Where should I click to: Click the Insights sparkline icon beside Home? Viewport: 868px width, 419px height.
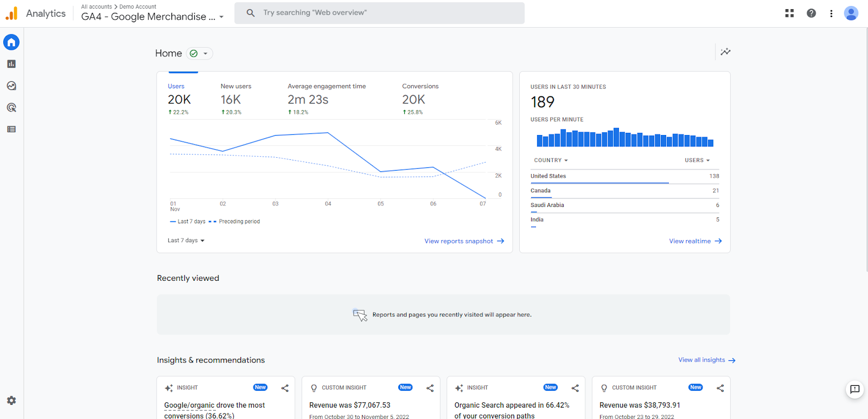[x=725, y=52]
